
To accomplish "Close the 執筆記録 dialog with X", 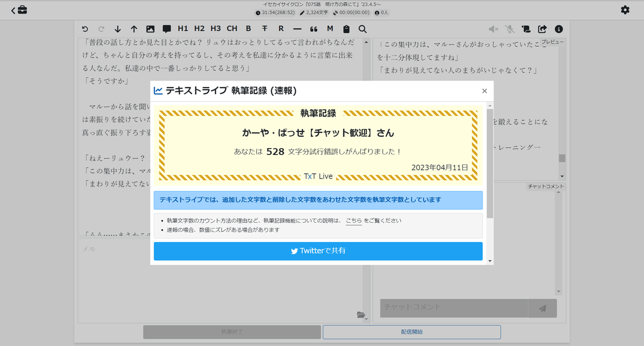I will [x=485, y=91].
